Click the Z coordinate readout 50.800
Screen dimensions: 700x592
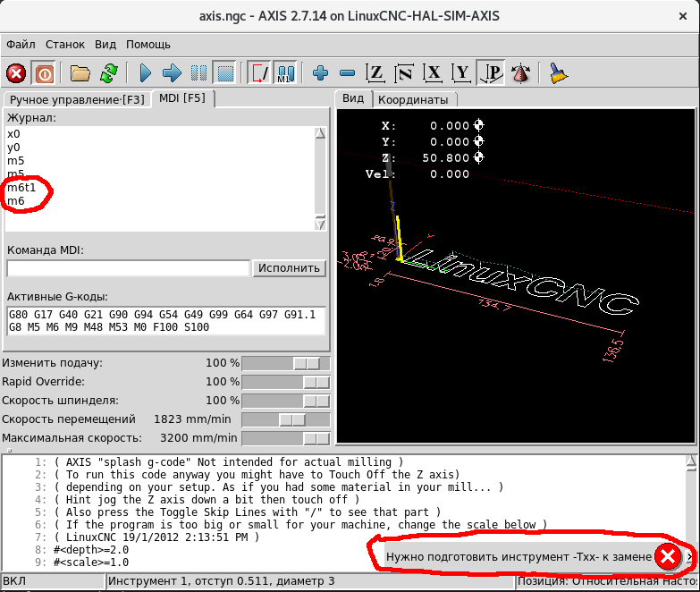click(445, 158)
